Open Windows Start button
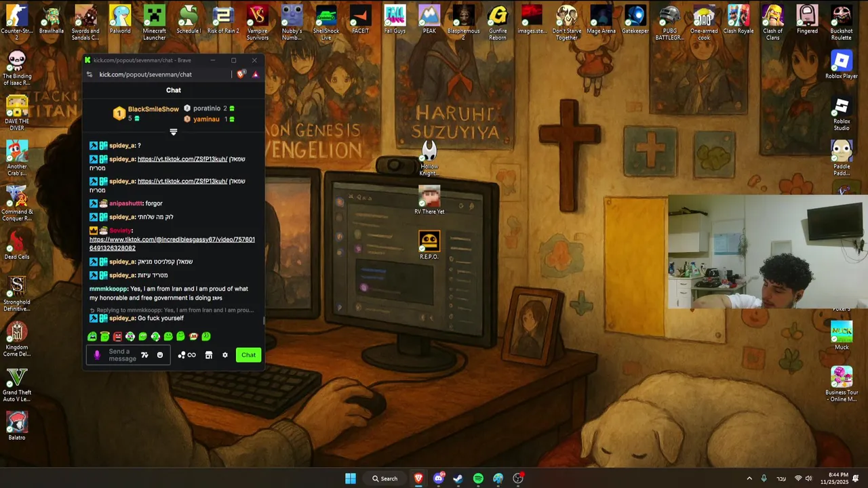 click(350, 479)
